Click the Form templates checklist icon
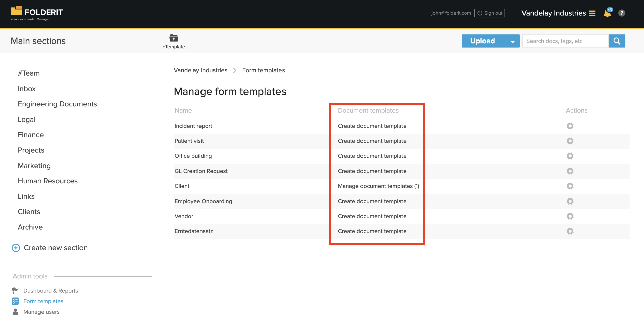This screenshot has height=317, width=644. (x=15, y=301)
